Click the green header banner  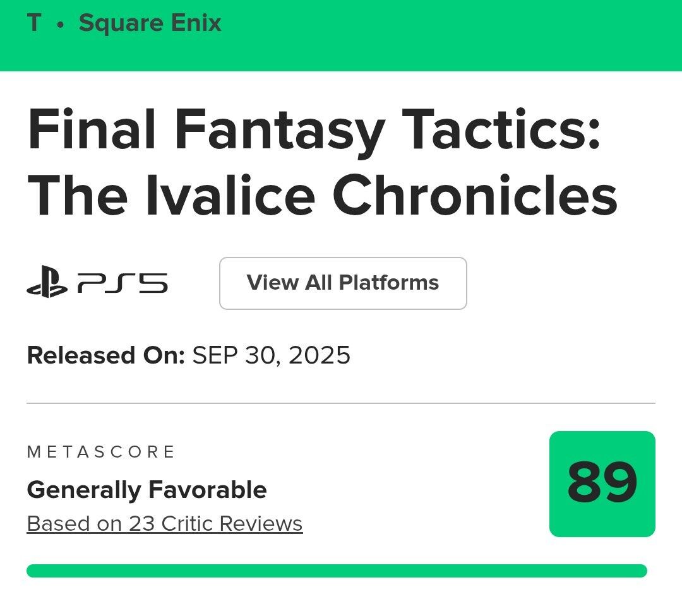442,35
